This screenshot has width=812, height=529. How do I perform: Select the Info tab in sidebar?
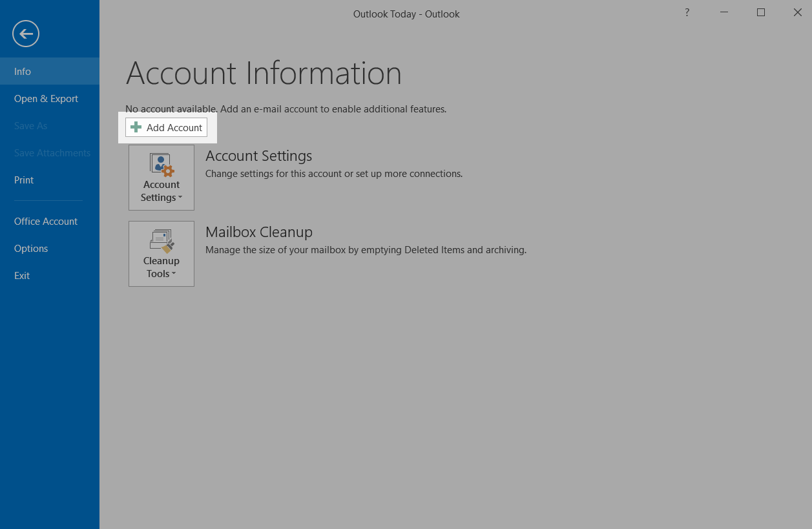(23, 72)
